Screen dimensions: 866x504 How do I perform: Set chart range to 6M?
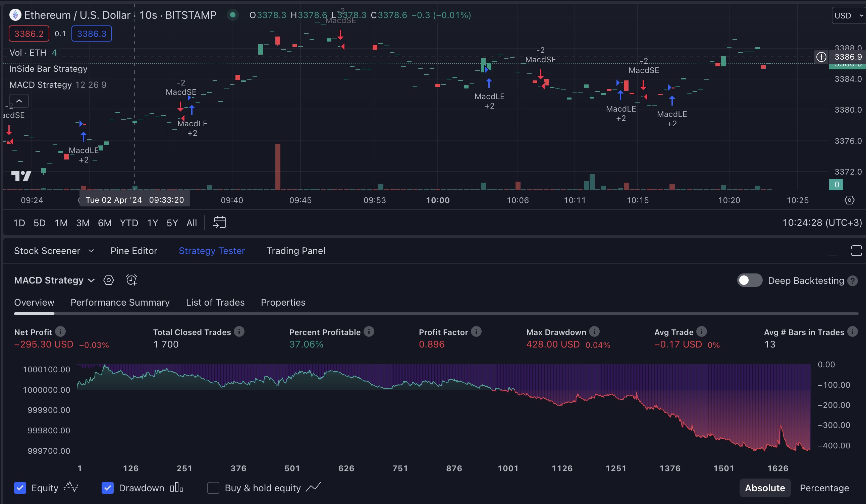105,223
